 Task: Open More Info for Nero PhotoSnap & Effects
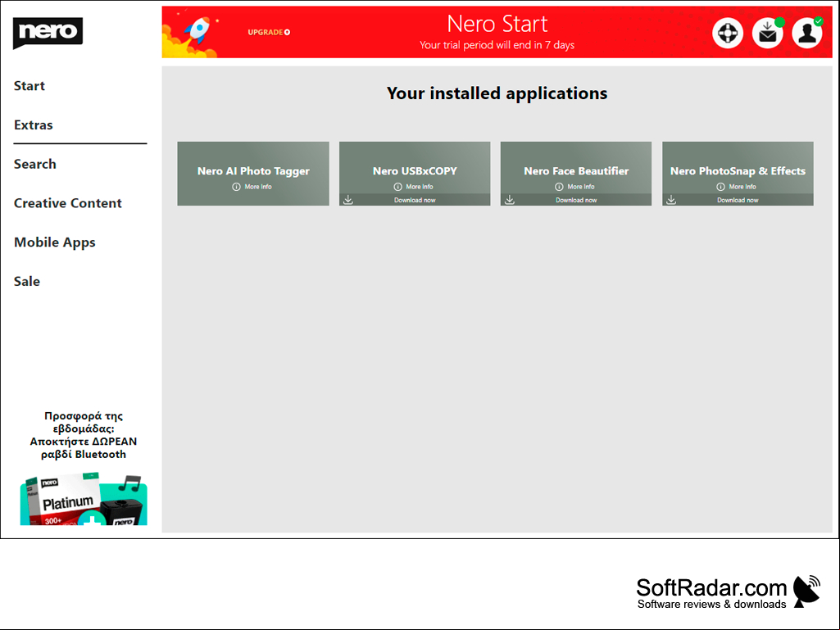[742, 187]
